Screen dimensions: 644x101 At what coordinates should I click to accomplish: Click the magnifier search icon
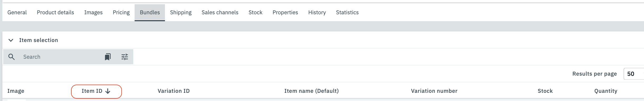tap(11, 57)
